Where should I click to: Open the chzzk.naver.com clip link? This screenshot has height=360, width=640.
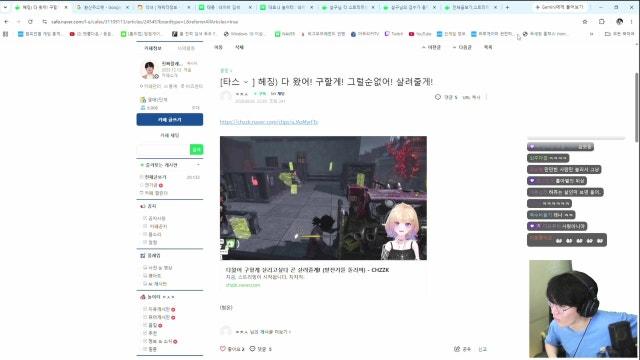point(269,122)
